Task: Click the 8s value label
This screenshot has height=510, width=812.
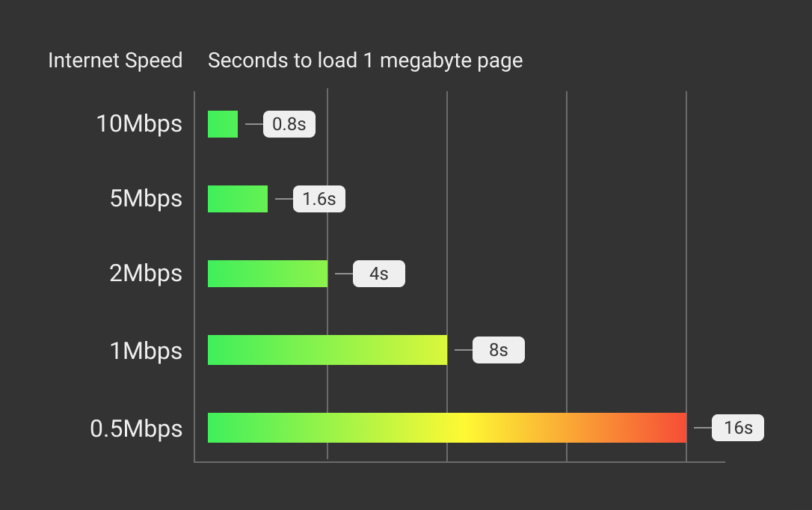Action: tap(499, 350)
